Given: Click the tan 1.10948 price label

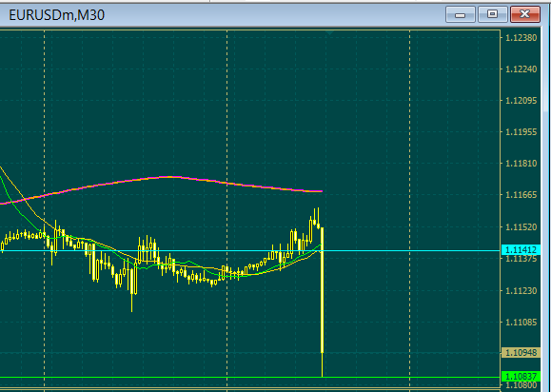Looking at the screenshot, I should click(x=521, y=352).
